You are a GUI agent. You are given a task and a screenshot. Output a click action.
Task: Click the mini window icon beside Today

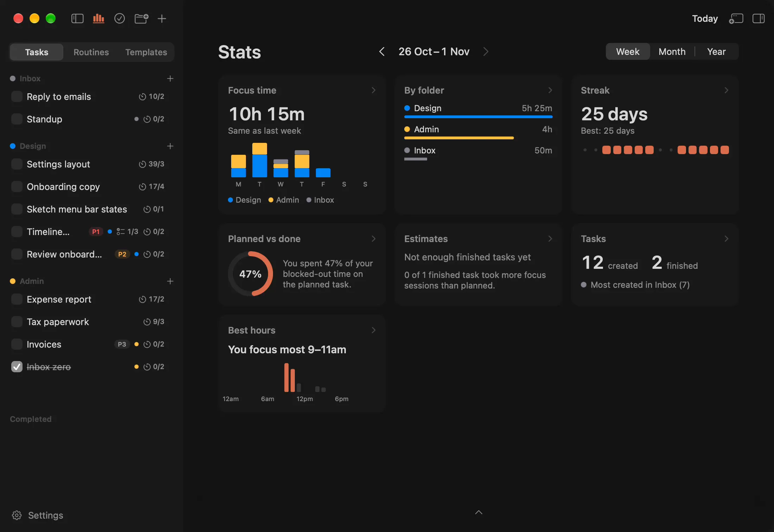point(736,18)
